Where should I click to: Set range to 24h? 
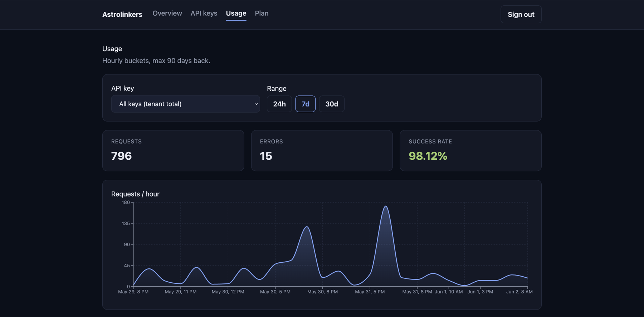coord(279,104)
